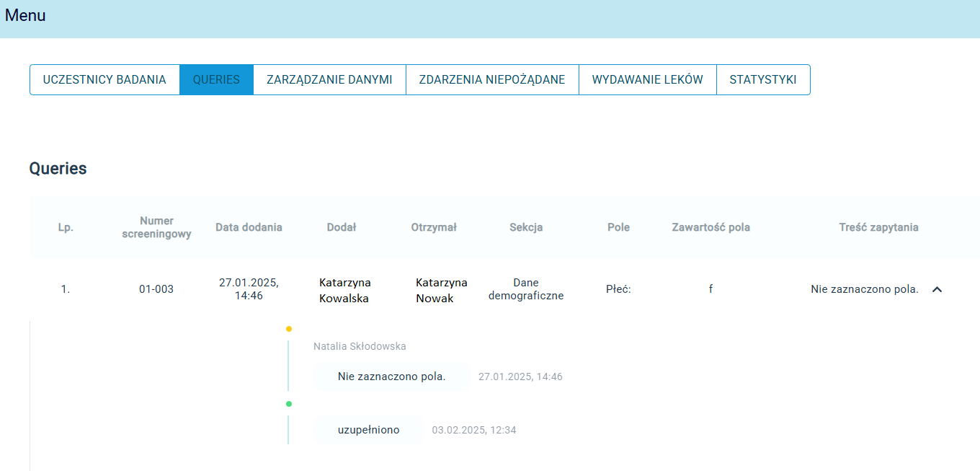
Task: Click the 'Nie zaznaczono pola.' message bubble
Action: click(x=391, y=377)
